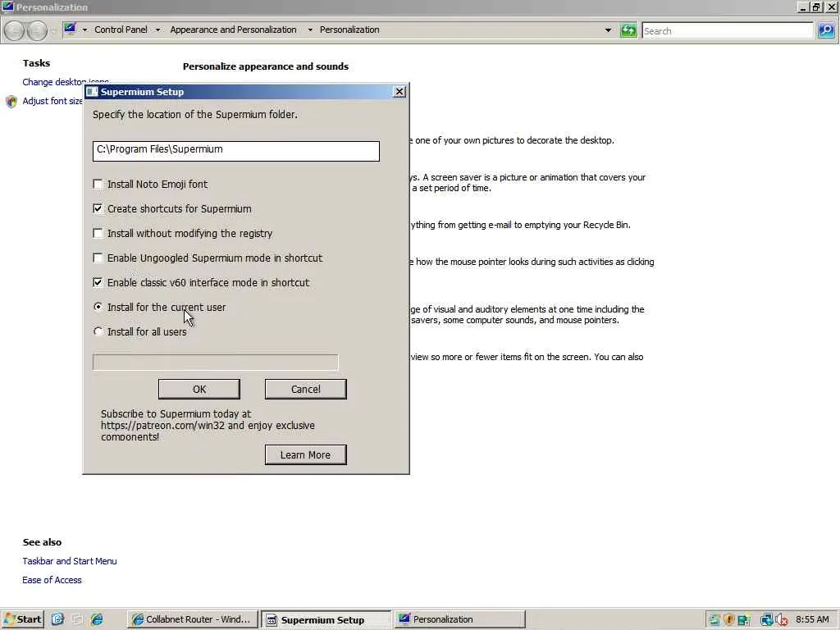840x630 pixels.
Task: Click the Supermium folder path field
Action: [235, 151]
